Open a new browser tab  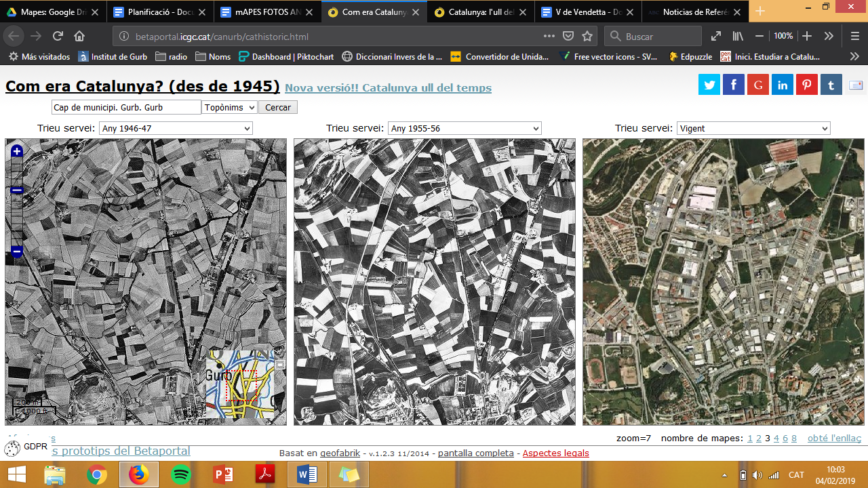click(760, 12)
